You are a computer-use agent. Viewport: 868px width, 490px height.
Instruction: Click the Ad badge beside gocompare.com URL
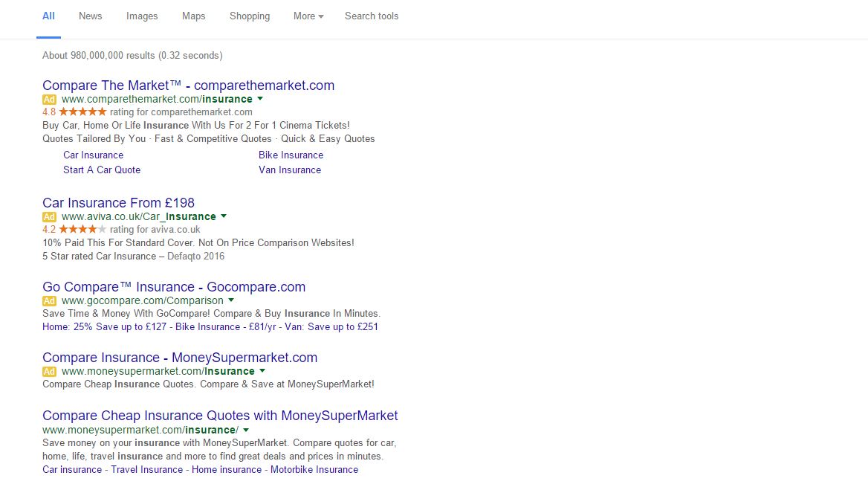[49, 301]
